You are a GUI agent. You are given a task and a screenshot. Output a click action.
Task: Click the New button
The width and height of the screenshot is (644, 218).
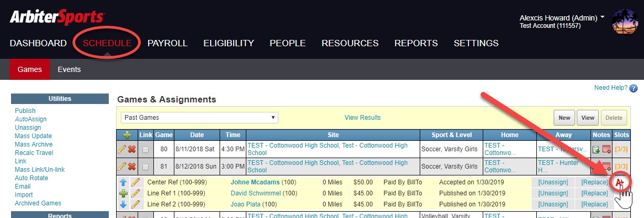click(564, 118)
